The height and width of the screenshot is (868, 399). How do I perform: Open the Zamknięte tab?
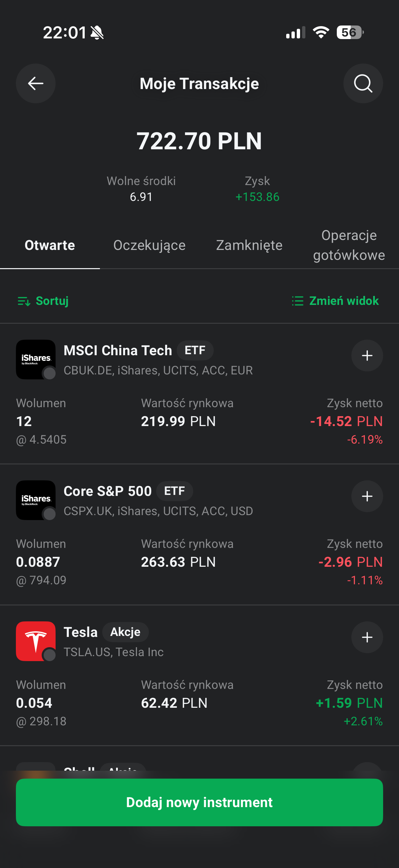coord(249,245)
